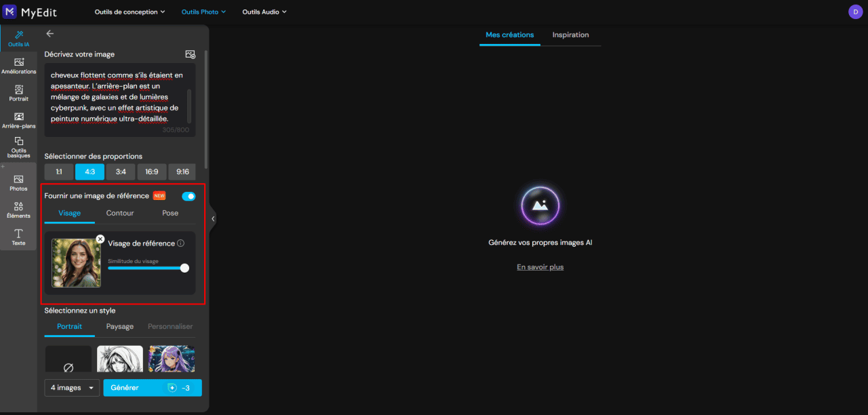868x415 pixels.
Task: Choose the 1:1 proportion option
Action: 59,172
